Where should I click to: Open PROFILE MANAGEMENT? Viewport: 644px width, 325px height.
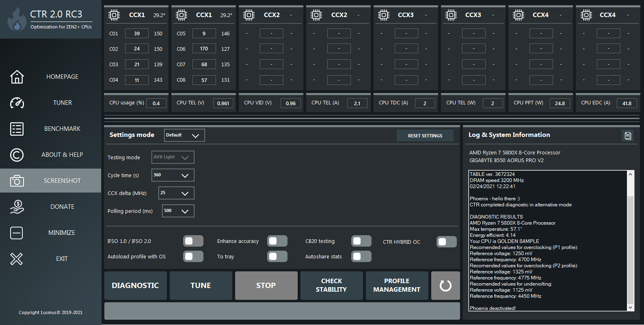397,286
